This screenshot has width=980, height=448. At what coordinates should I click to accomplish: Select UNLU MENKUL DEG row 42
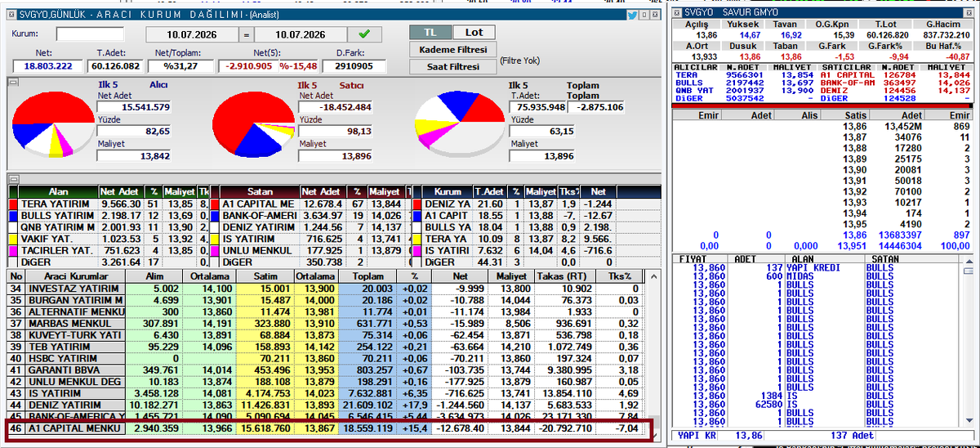click(327, 382)
